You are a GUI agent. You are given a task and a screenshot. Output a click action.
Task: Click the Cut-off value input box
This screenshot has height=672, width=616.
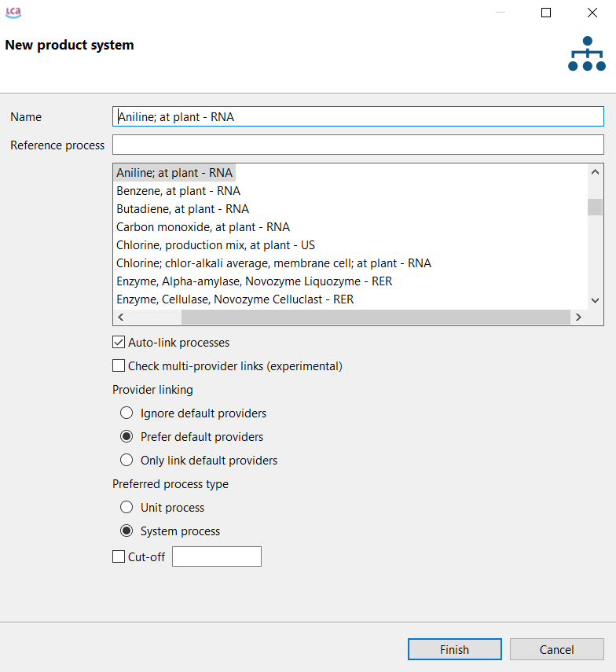click(216, 557)
